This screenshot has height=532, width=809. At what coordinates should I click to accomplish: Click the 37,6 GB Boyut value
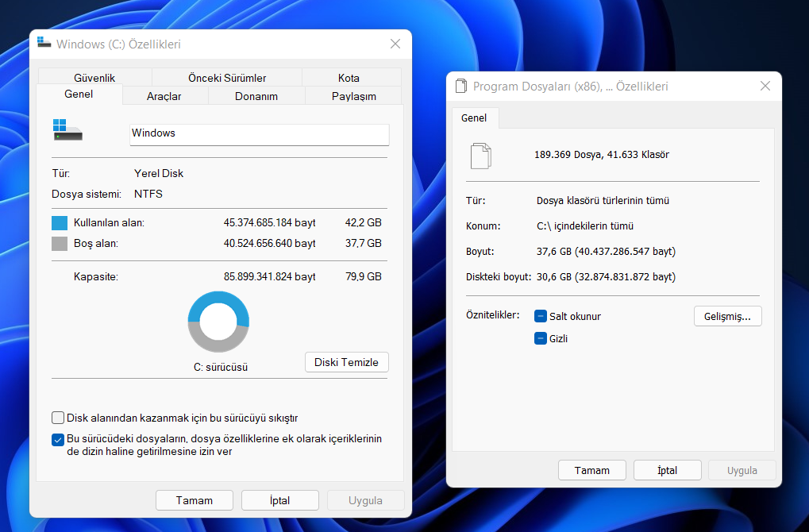click(607, 251)
